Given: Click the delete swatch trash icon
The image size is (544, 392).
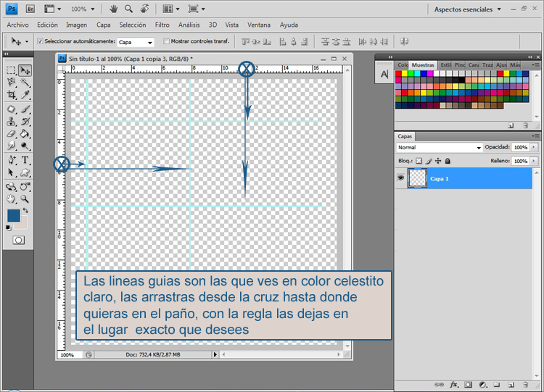Looking at the screenshot, I should tap(524, 125).
